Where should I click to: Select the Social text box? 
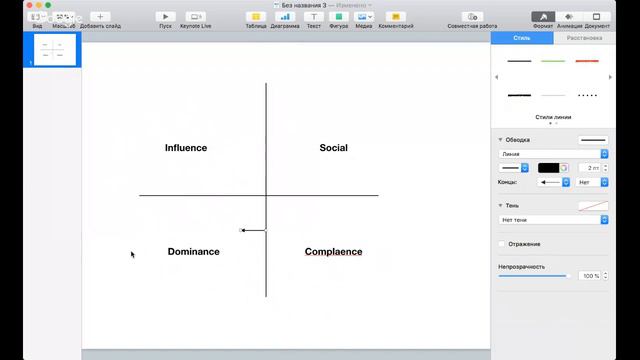(x=333, y=148)
